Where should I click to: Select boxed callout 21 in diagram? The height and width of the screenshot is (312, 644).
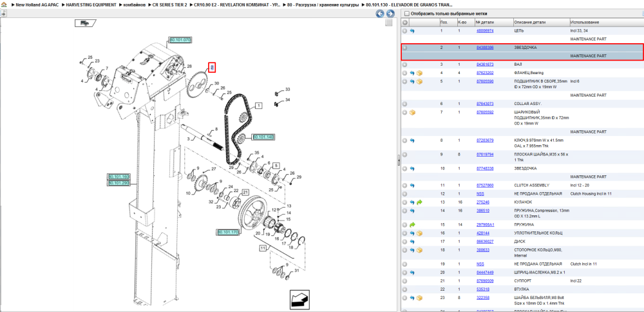(245, 192)
